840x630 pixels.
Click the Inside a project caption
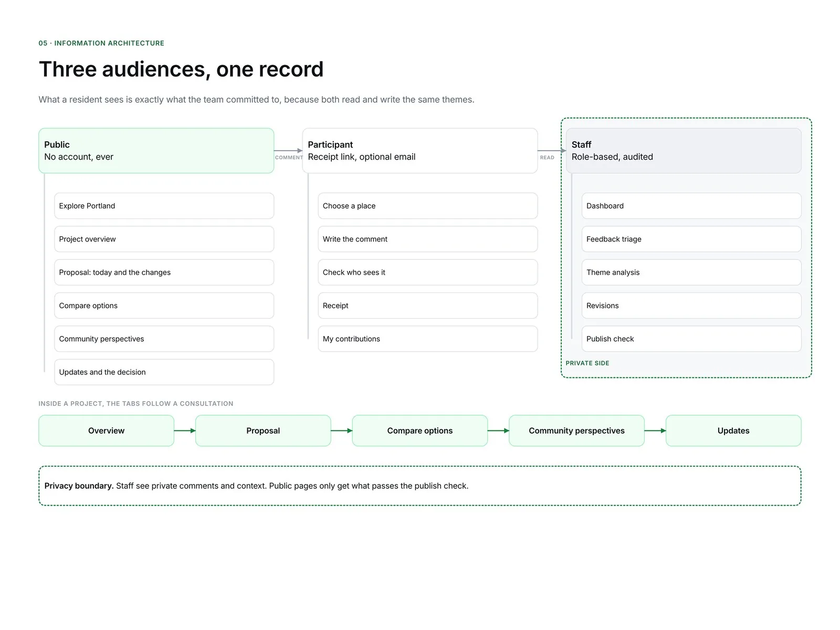coord(136,404)
